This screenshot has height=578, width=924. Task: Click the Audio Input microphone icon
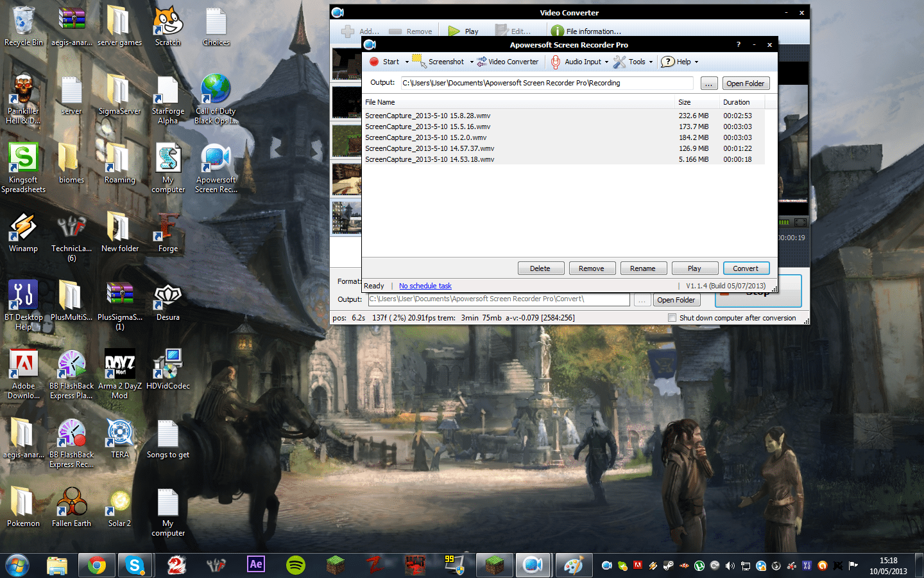coord(556,62)
